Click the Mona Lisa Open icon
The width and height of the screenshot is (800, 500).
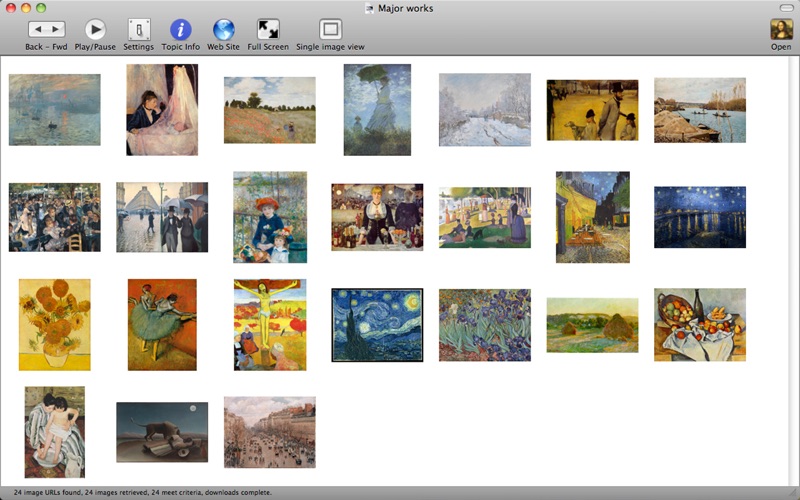coord(781,29)
